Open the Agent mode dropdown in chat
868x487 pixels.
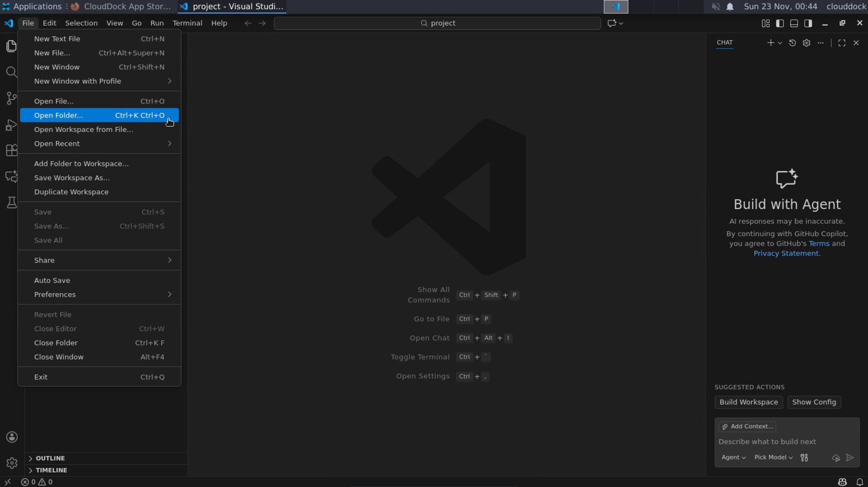(x=732, y=457)
